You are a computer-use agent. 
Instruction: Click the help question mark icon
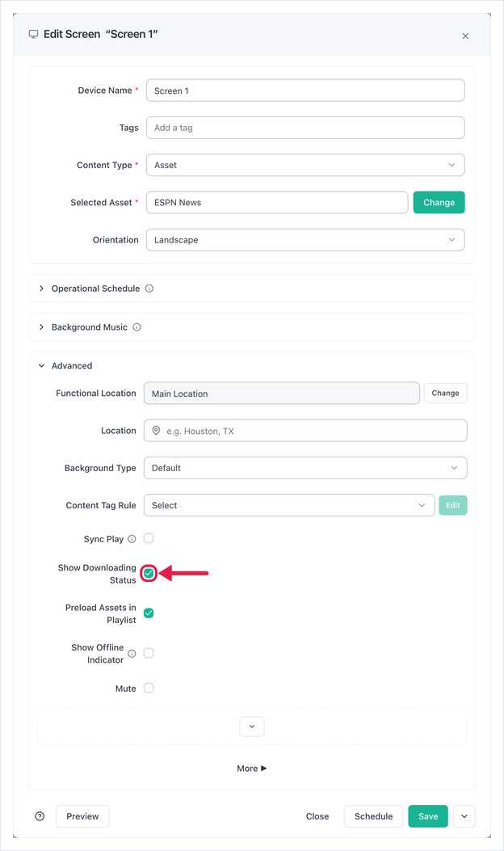click(40, 816)
